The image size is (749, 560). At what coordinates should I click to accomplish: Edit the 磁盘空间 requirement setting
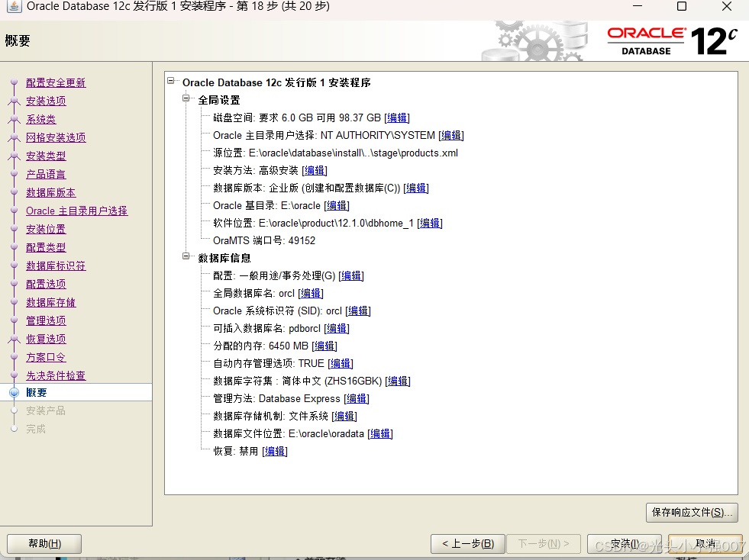(x=397, y=118)
